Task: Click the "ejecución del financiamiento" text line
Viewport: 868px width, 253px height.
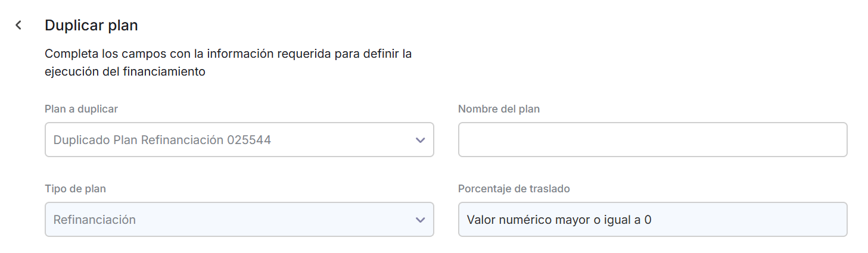Action: click(x=125, y=72)
